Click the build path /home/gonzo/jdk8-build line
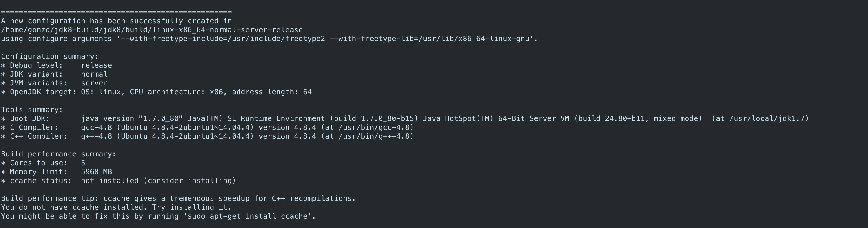Screen dimensions: 868x228 152,30
